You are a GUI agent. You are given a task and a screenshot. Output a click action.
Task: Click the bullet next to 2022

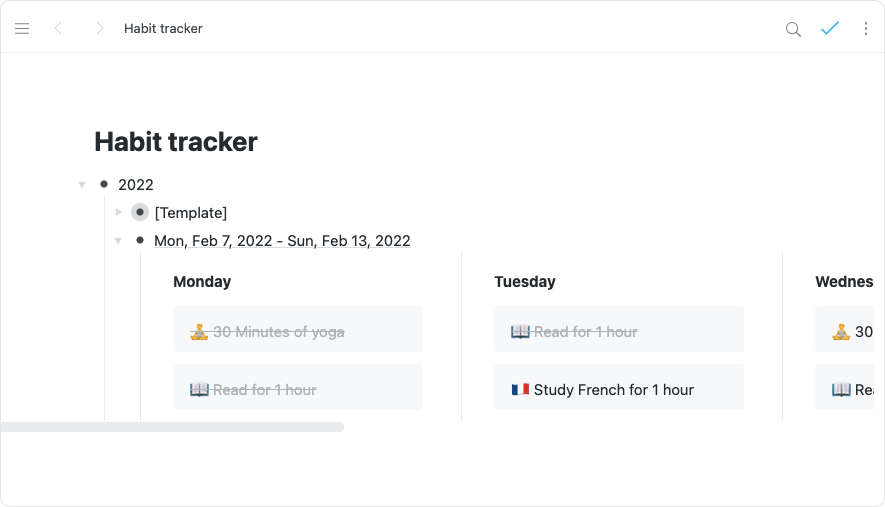coord(104,184)
